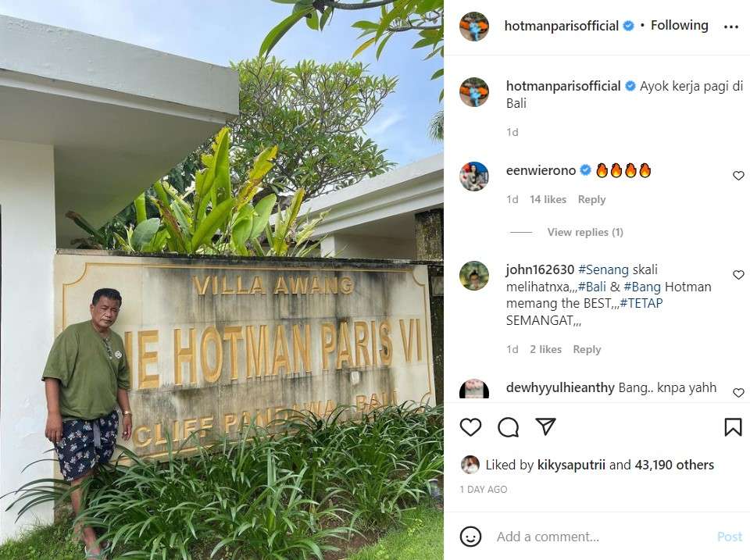Reply to john162630's comment
The width and height of the screenshot is (750, 560).
(x=587, y=350)
